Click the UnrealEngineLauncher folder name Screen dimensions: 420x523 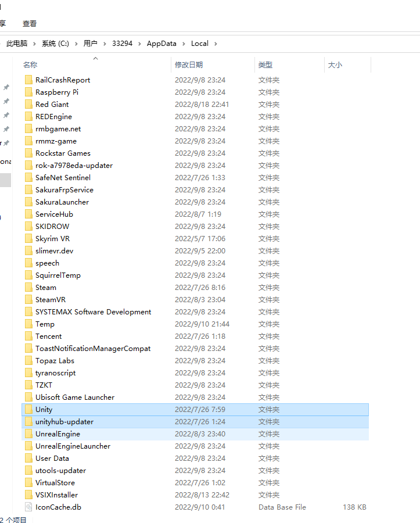[x=73, y=446]
